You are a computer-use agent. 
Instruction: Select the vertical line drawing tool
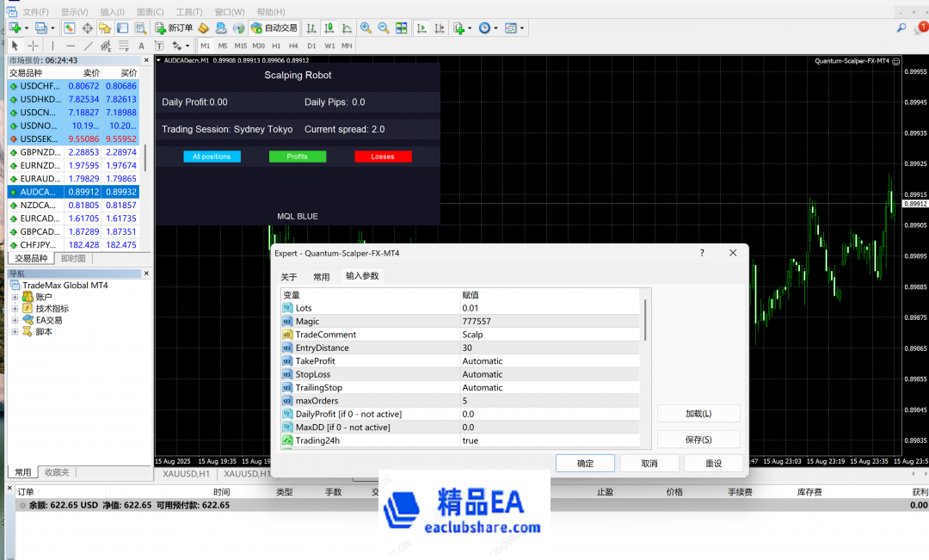coord(52,46)
